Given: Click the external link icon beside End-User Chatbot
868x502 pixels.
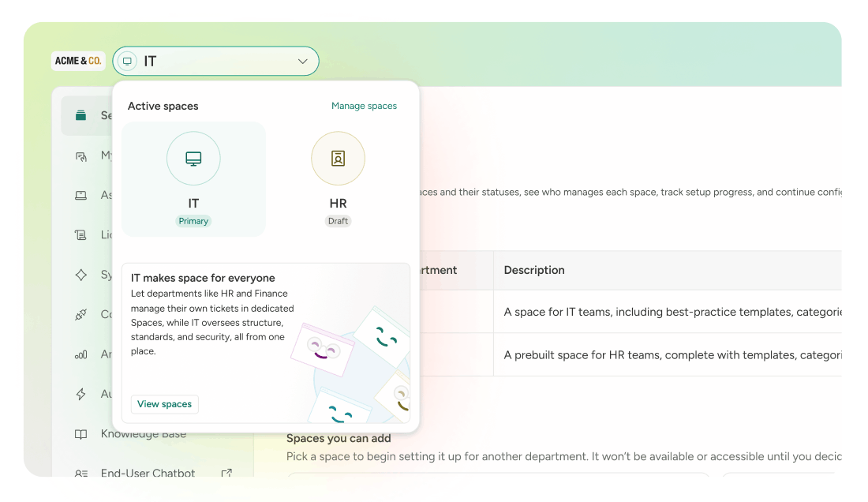Looking at the screenshot, I should coord(226,474).
